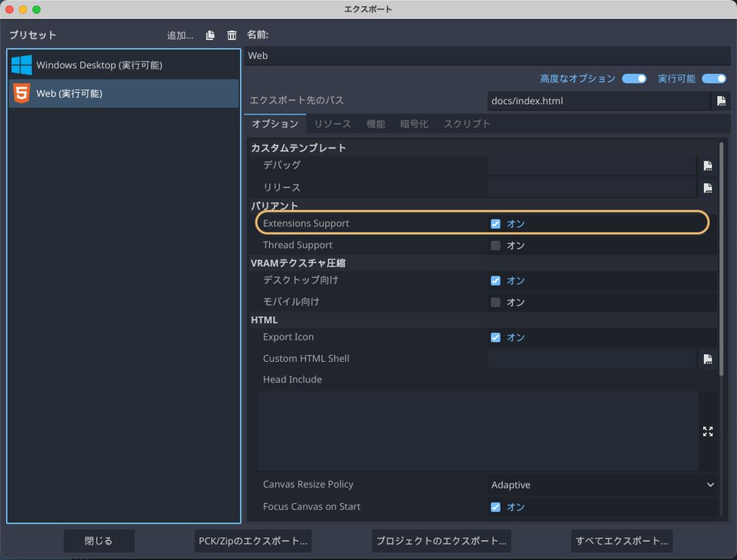
Task: Open 追加... preset menu
Action: click(x=180, y=35)
